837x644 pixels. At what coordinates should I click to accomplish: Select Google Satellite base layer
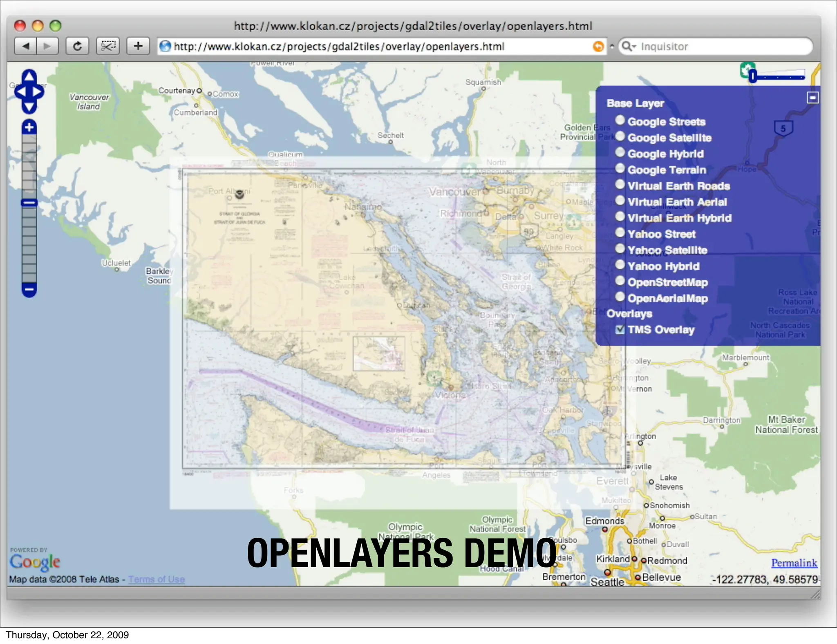click(620, 136)
